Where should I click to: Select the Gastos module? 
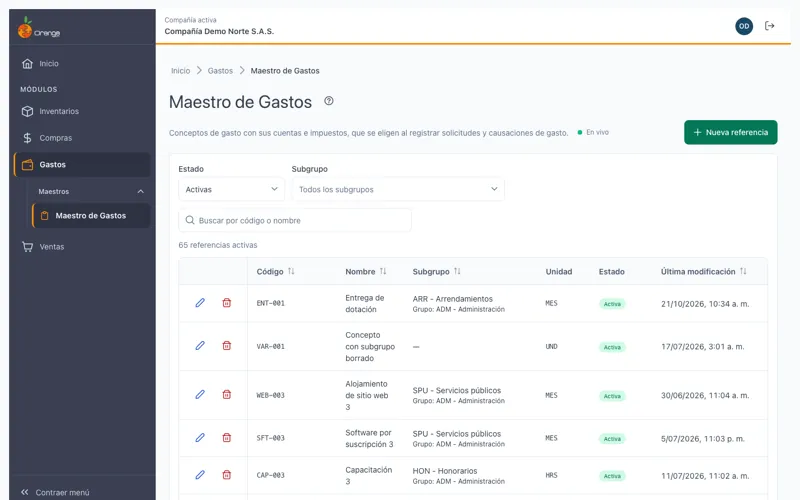coord(82,165)
